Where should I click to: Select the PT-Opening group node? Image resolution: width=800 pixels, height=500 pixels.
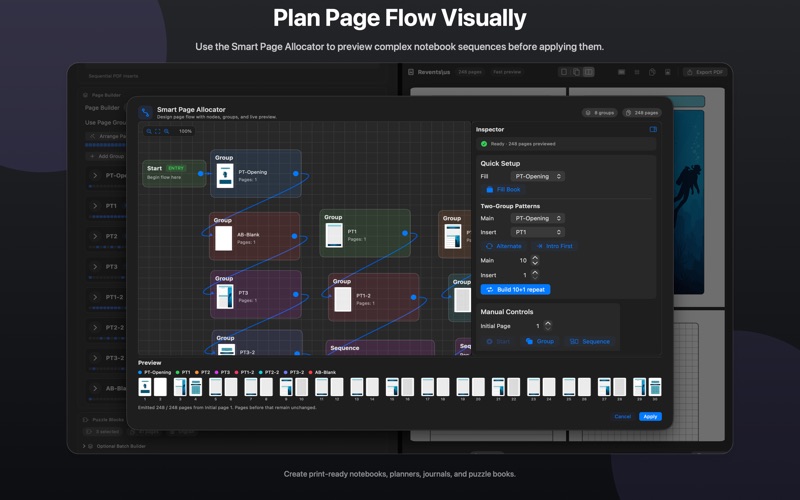coord(256,173)
